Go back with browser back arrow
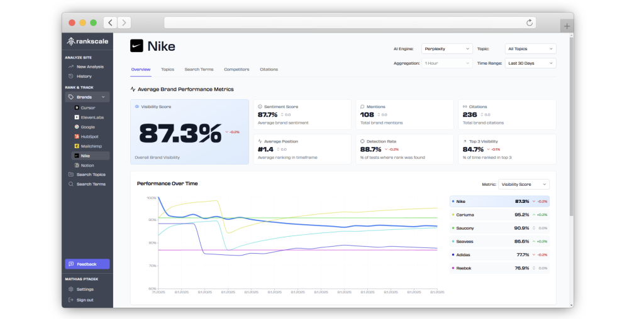This screenshot has height=319, width=644. click(110, 23)
